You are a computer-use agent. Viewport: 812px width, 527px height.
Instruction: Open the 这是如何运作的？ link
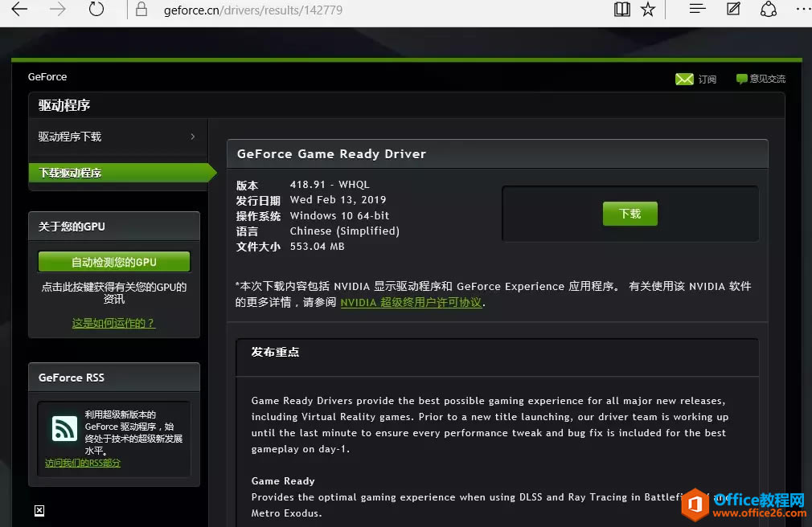(x=113, y=323)
